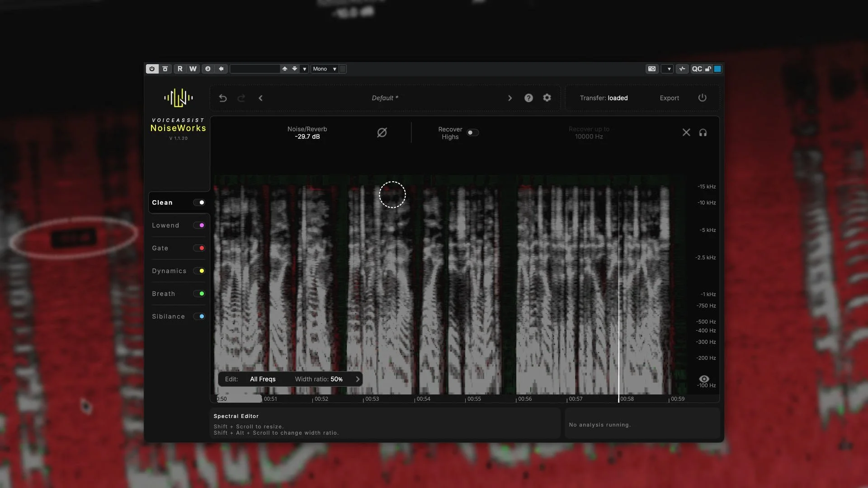Toggle the host bypass power button

click(x=152, y=69)
